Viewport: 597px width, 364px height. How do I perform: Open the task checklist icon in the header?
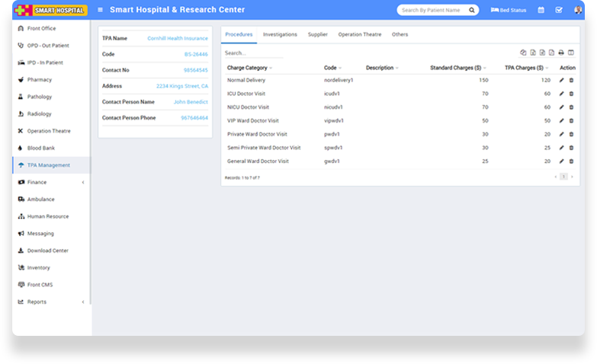559,11
